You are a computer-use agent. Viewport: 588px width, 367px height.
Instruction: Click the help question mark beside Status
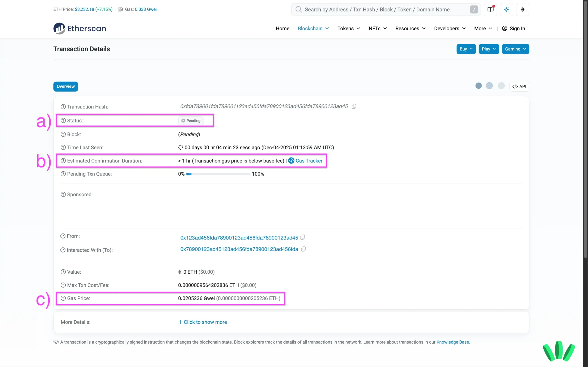pyautogui.click(x=63, y=120)
